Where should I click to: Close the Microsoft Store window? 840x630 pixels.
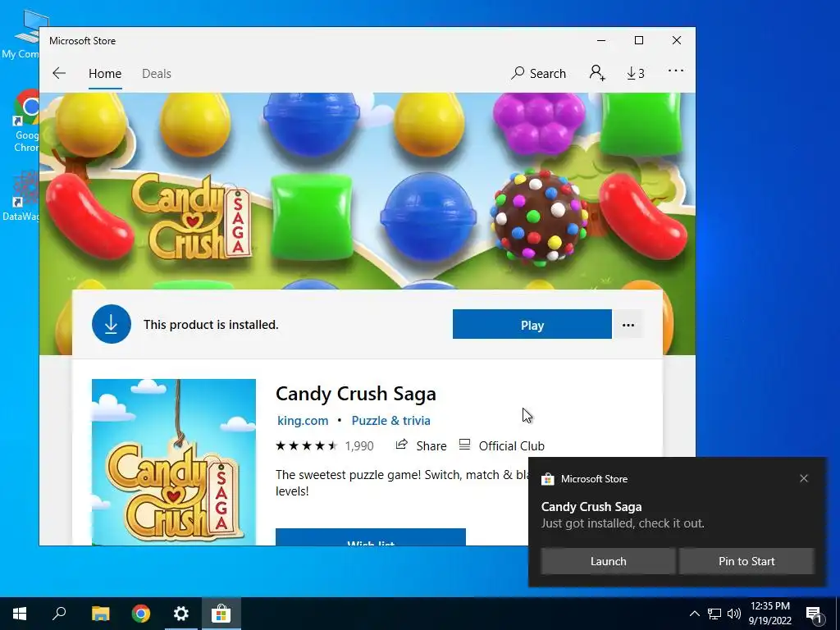coord(677,41)
